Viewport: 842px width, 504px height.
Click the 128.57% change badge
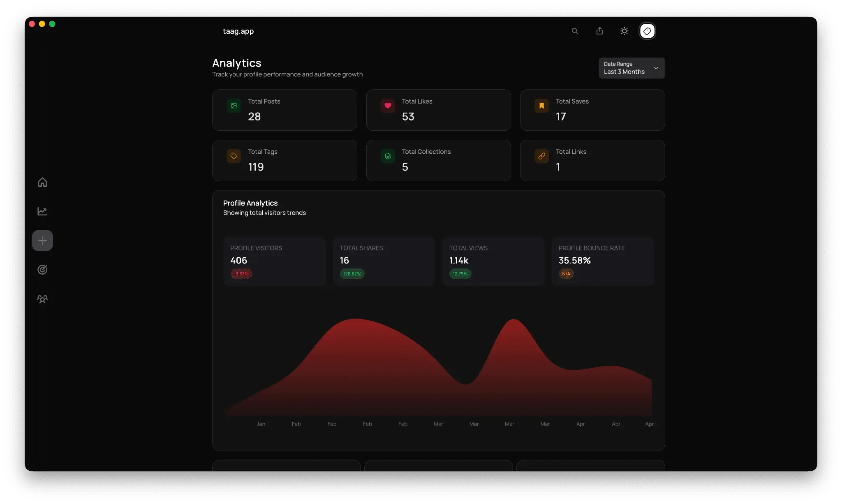click(x=352, y=274)
